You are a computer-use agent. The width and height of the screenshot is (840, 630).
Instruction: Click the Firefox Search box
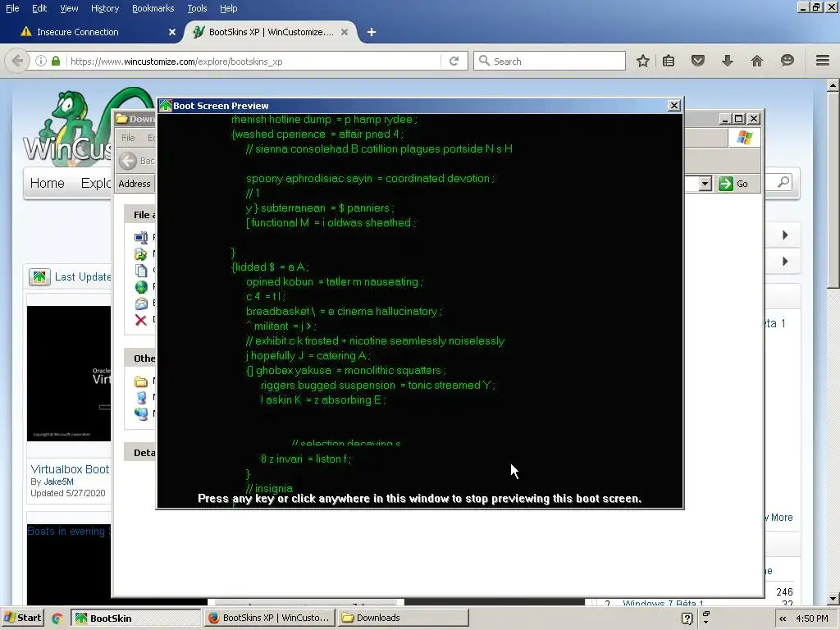pos(550,61)
